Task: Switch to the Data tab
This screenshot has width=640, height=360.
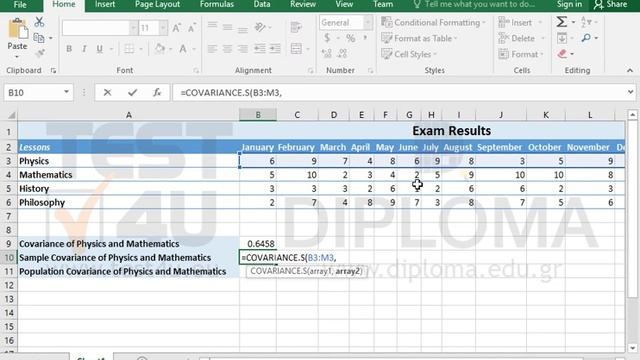Action: [x=262, y=4]
